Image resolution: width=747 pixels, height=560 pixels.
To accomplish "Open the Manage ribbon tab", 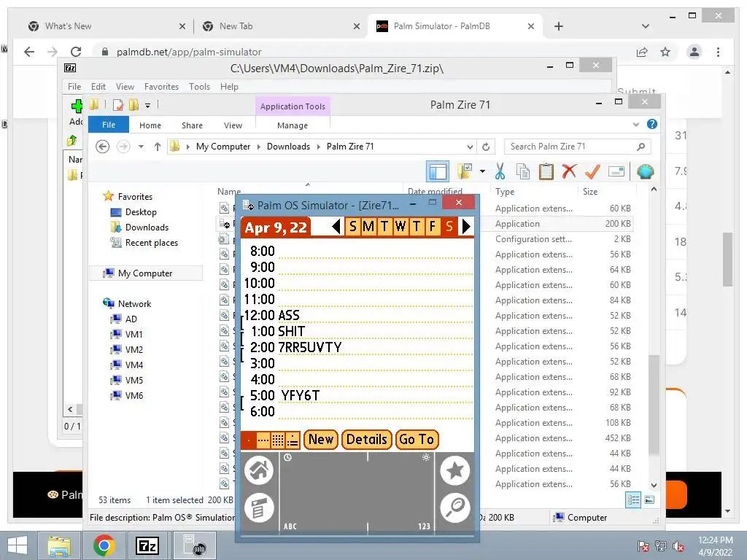I will click(x=293, y=125).
